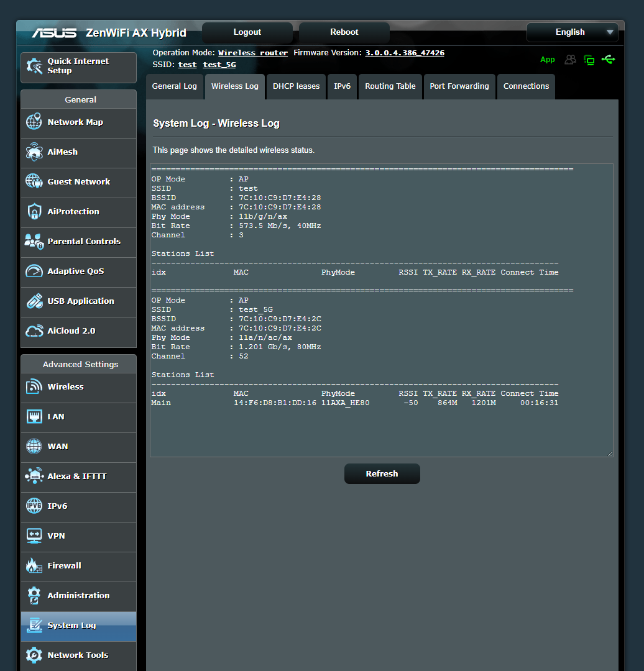Switch to the DHCP leases tab
Viewport: 644px width, 671px height.
tap(296, 86)
